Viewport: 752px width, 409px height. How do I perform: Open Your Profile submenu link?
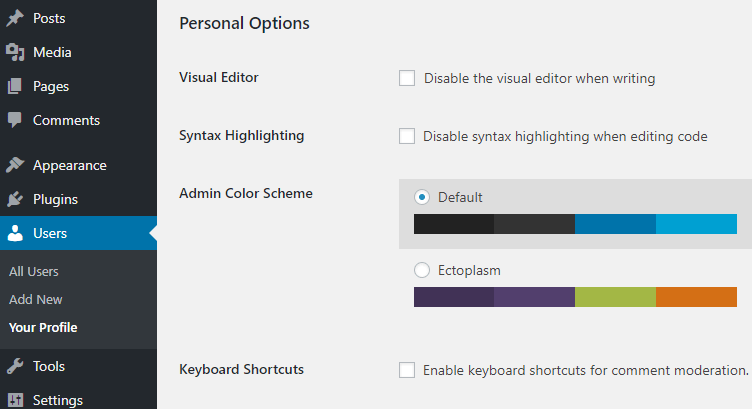(x=43, y=327)
